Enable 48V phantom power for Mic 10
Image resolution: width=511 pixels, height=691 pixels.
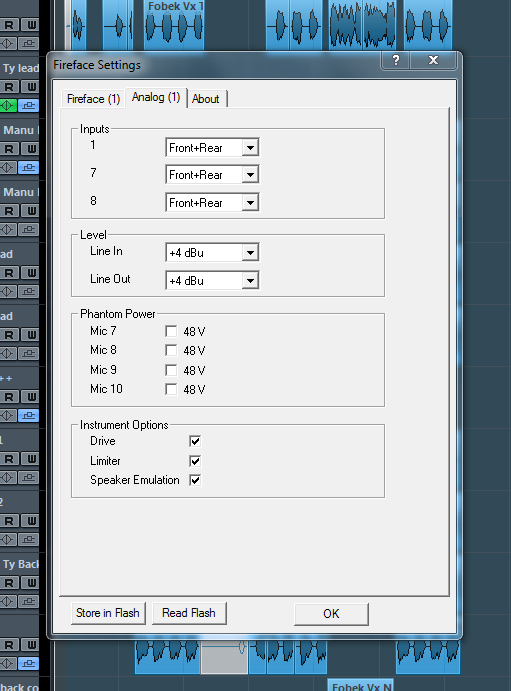171,389
